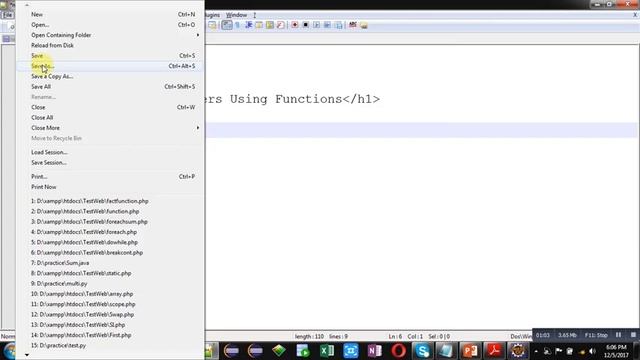Viewport: 640px width, 360px height.
Task: Open the Document Map toolbar icon
Action: pos(269,25)
